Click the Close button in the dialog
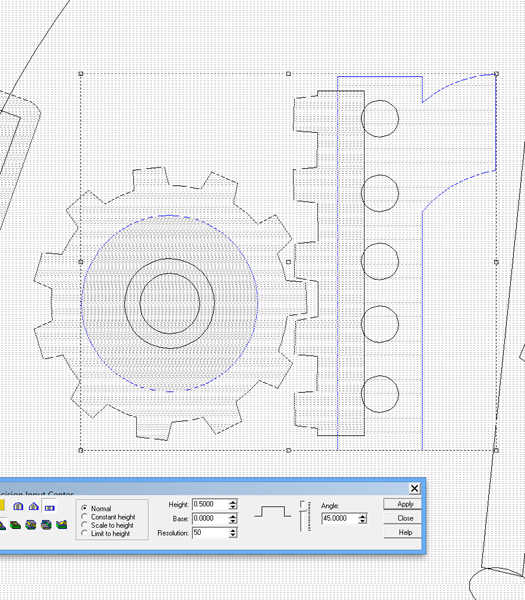Image resolution: width=525 pixels, height=600 pixels. (x=402, y=518)
